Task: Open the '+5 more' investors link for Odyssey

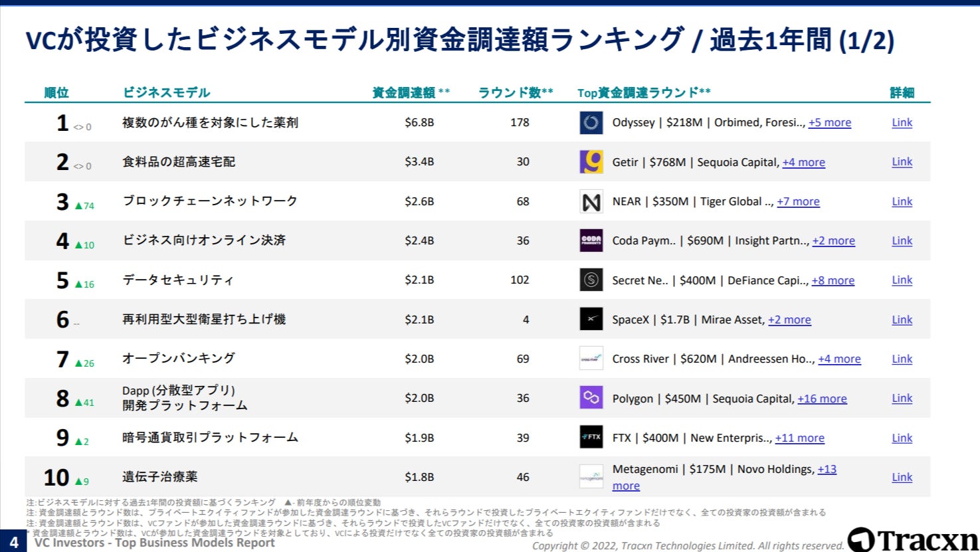Action: pyautogui.click(x=830, y=123)
